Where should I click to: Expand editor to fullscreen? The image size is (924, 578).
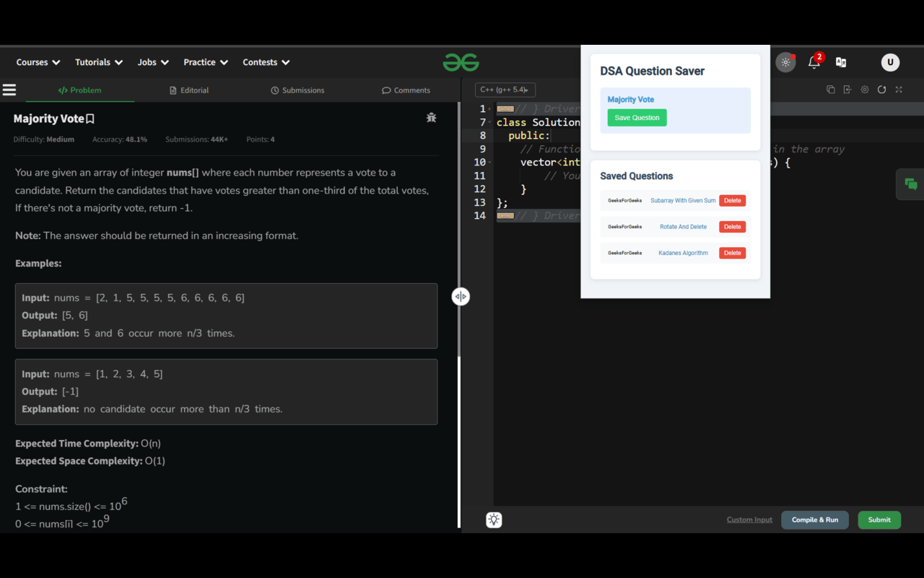(899, 90)
